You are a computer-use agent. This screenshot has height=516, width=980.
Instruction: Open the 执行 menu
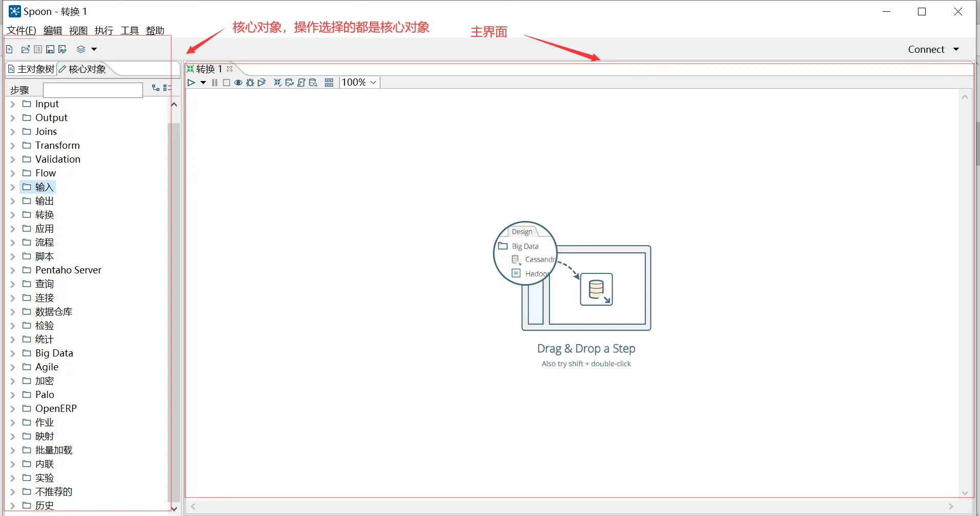pos(104,31)
